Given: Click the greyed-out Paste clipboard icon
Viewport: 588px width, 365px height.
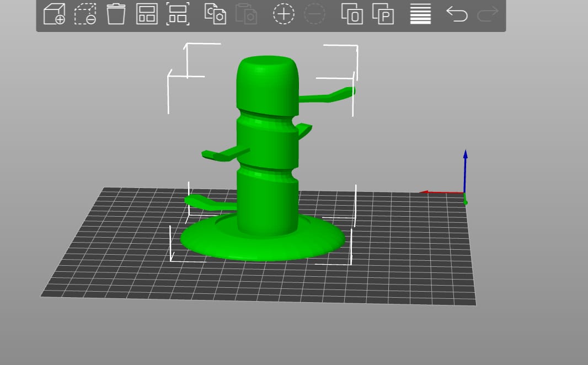Looking at the screenshot, I should click(246, 14).
